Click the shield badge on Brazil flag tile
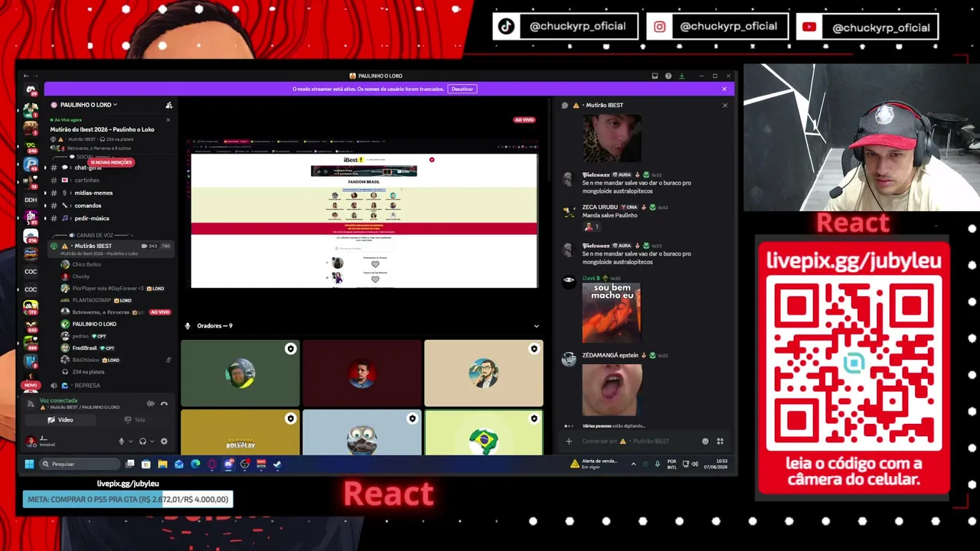Image resolution: width=980 pixels, height=551 pixels. tap(534, 419)
